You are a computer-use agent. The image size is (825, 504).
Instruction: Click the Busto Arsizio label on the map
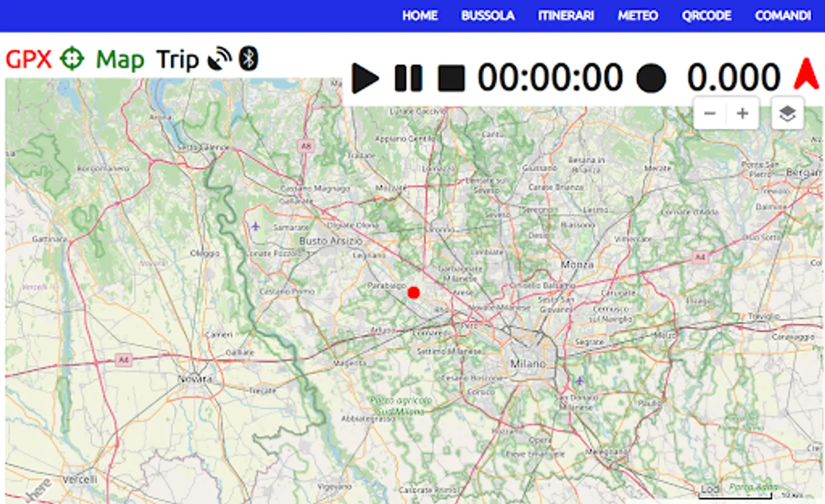tap(331, 241)
